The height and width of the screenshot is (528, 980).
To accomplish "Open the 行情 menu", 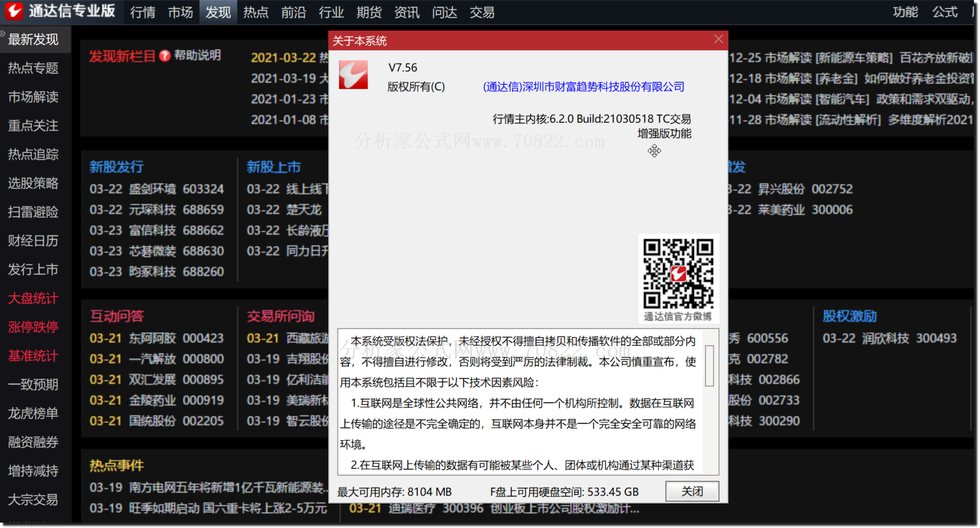I will [x=143, y=13].
